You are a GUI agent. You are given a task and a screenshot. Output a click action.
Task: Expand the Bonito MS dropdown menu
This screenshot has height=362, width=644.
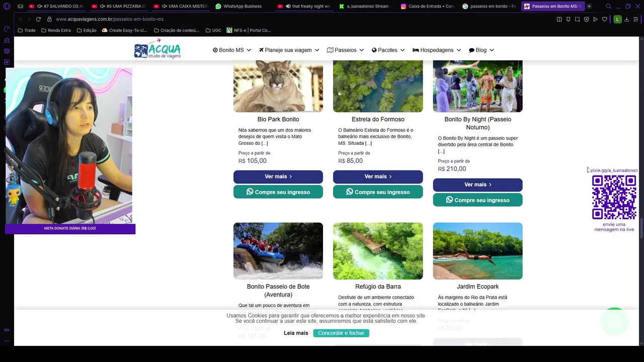pos(231,50)
